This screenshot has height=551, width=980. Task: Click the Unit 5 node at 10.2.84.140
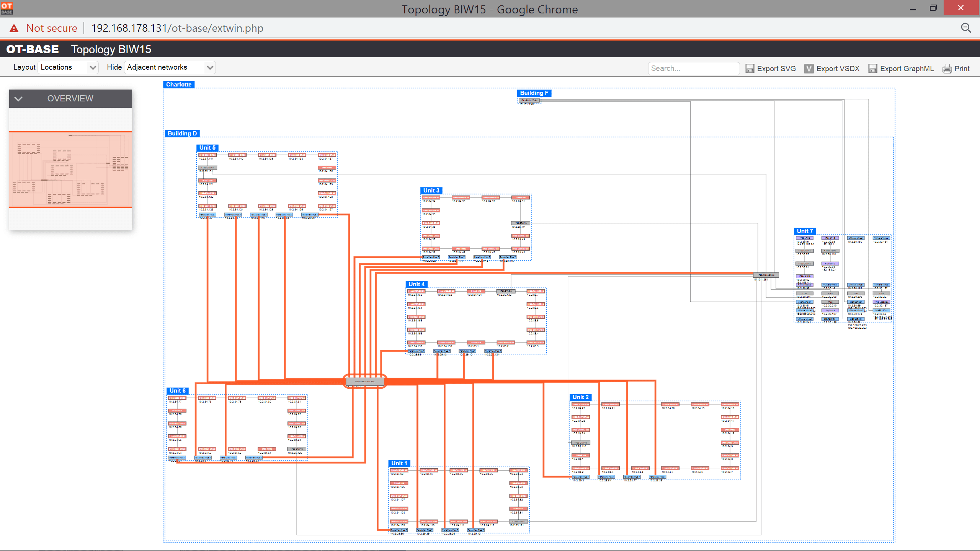(237, 155)
